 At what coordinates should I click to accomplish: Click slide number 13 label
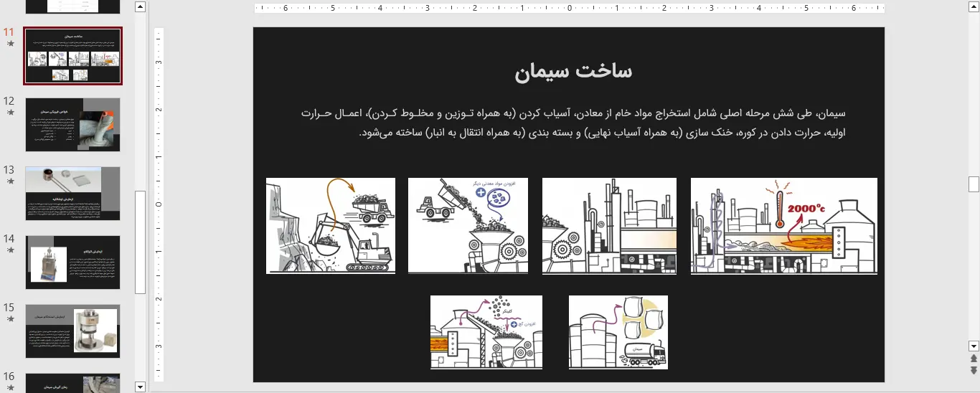click(9, 170)
